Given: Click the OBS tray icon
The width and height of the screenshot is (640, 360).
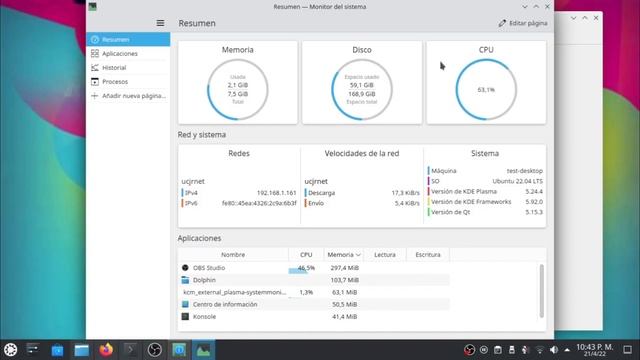Looking at the screenshot, I should (x=469, y=350).
